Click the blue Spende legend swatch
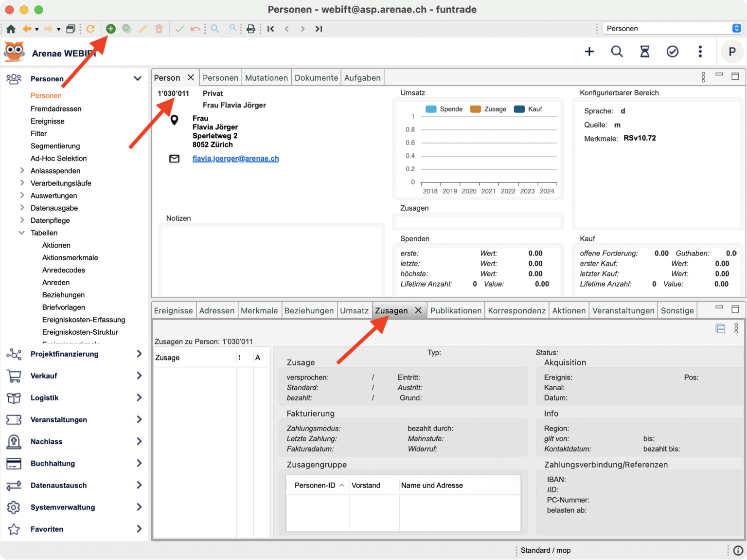 pos(431,109)
